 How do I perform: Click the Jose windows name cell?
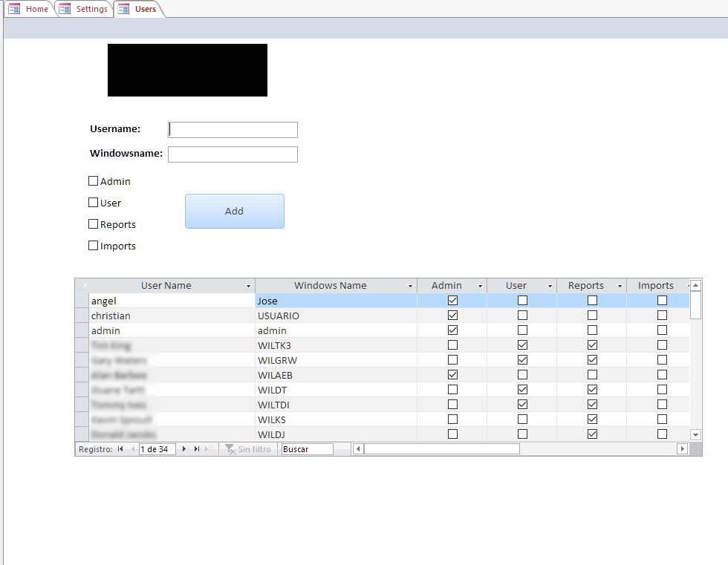point(336,301)
